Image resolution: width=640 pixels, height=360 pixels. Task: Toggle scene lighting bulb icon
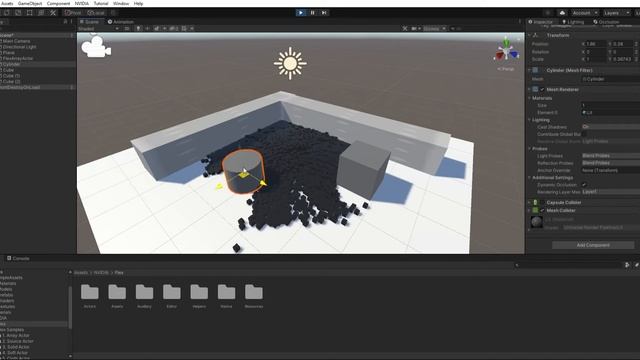[x=138, y=29]
